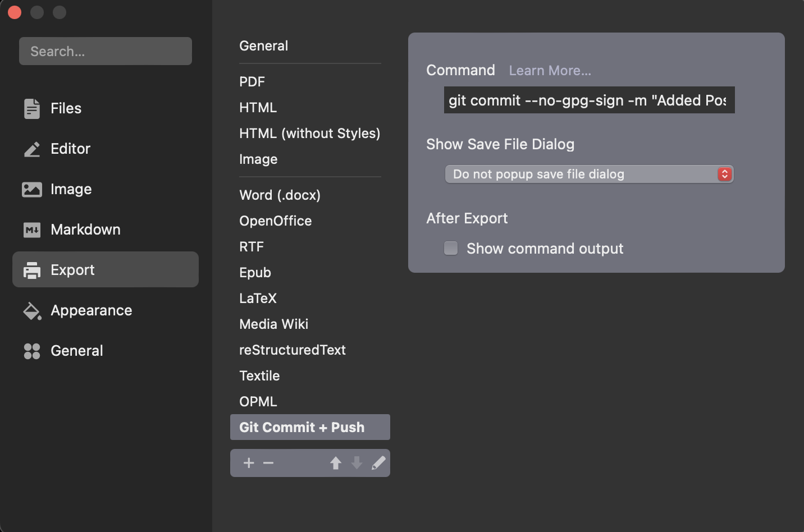
Task: Open the Learn More link
Action: tap(550, 71)
